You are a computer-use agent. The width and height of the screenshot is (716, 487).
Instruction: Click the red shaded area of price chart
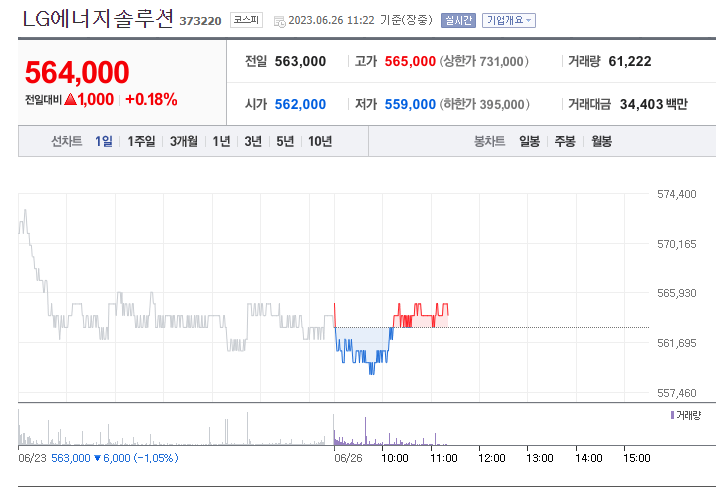[x=422, y=322]
